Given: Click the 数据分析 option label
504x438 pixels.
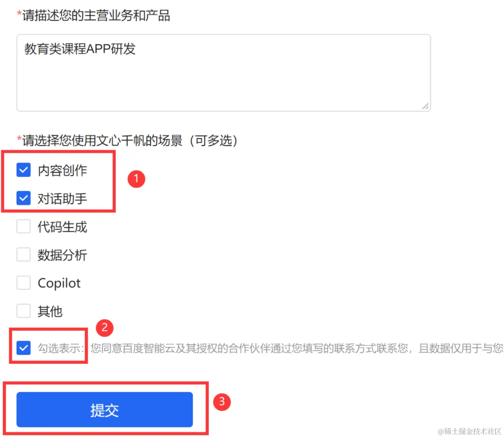Looking at the screenshot, I should pyautogui.click(x=62, y=255).
